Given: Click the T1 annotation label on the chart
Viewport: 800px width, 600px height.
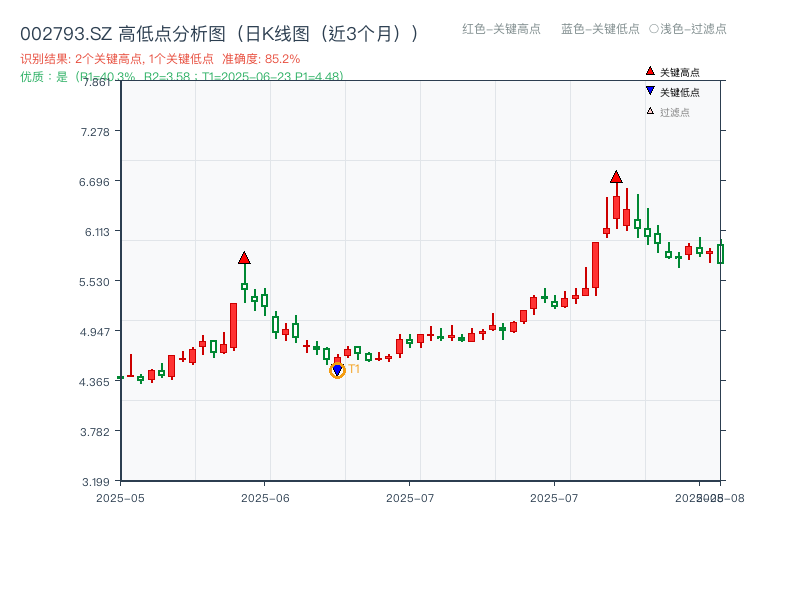Looking at the screenshot, I should [x=352, y=371].
